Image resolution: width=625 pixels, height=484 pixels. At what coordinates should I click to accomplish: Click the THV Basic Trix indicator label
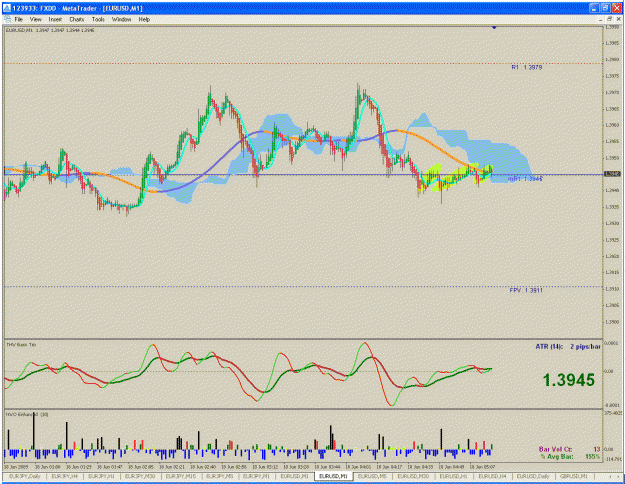pos(21,344)
